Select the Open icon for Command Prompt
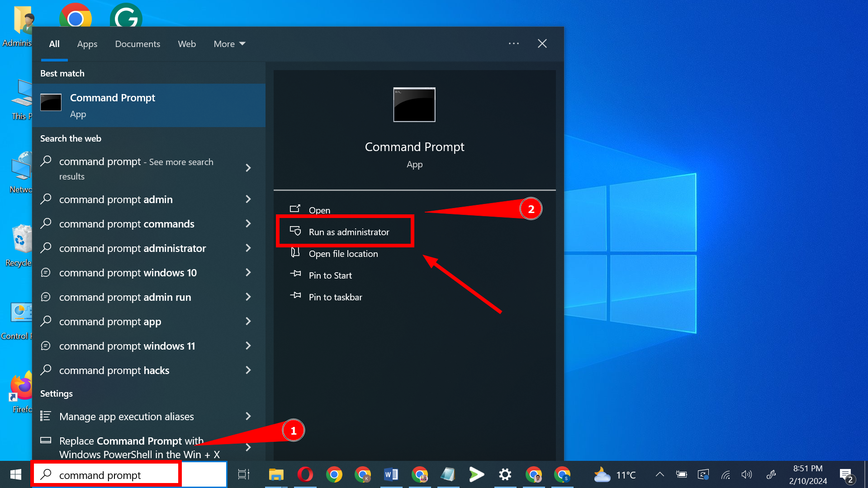Screen dimensions: 868x488 [295, 208]
